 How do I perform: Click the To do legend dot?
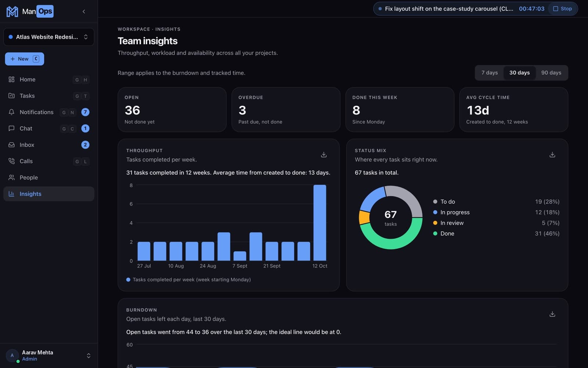(x=435, y=202)
